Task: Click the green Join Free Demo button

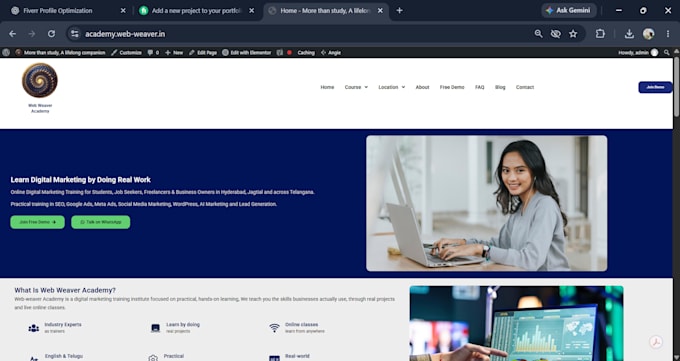Action: (x=38, y=222)
